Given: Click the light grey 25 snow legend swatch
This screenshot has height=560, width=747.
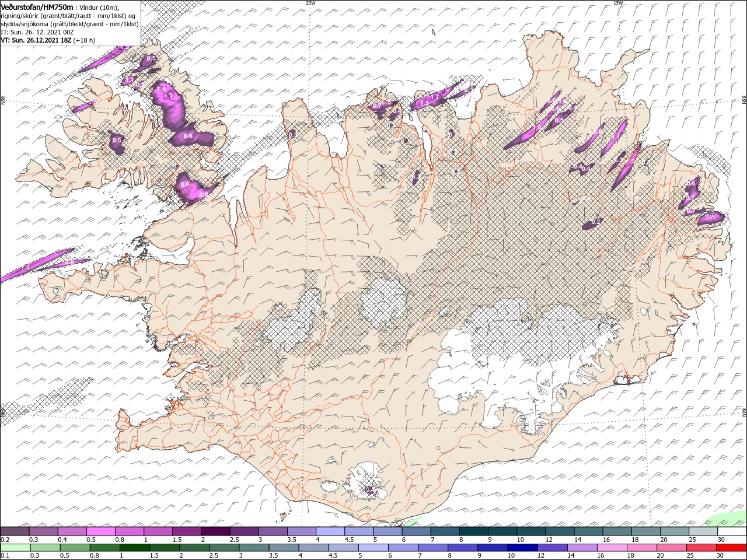Looking at the screenshot, I should [x=703, y=531].
